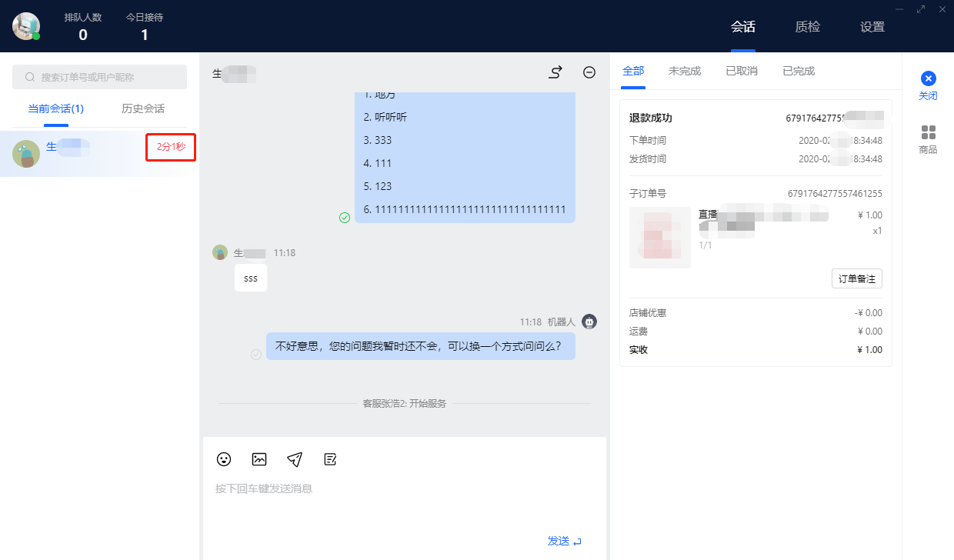Click the robot avatar icon

pyautogui.click(x=589, y=322)
